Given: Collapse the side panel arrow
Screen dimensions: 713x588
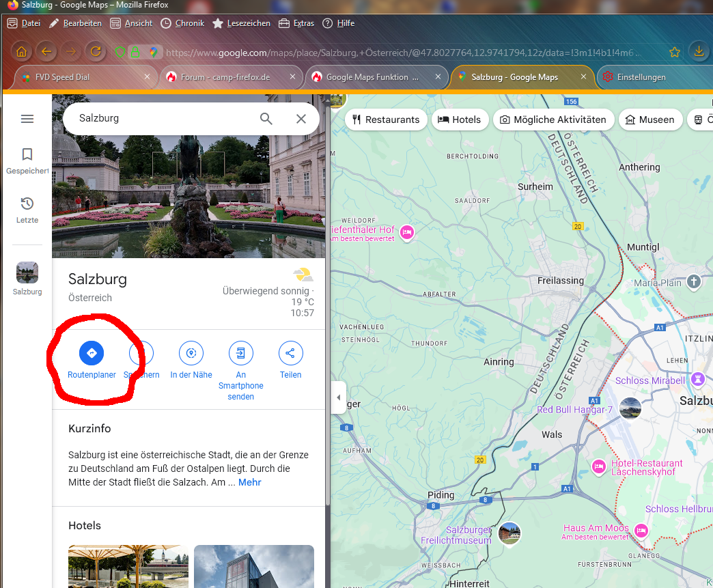Looking at the screenshot, I should pyautogui.click(x=338, y=397).
